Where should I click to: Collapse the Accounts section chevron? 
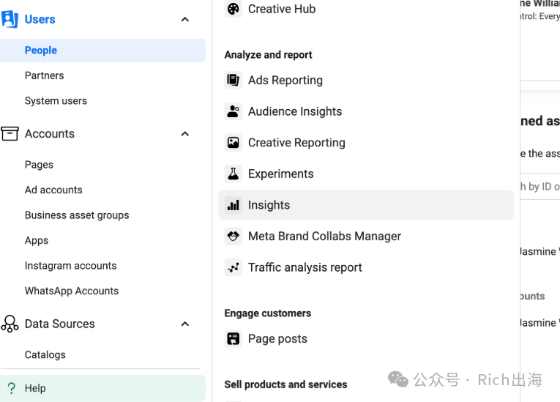(x=185, y=134)
